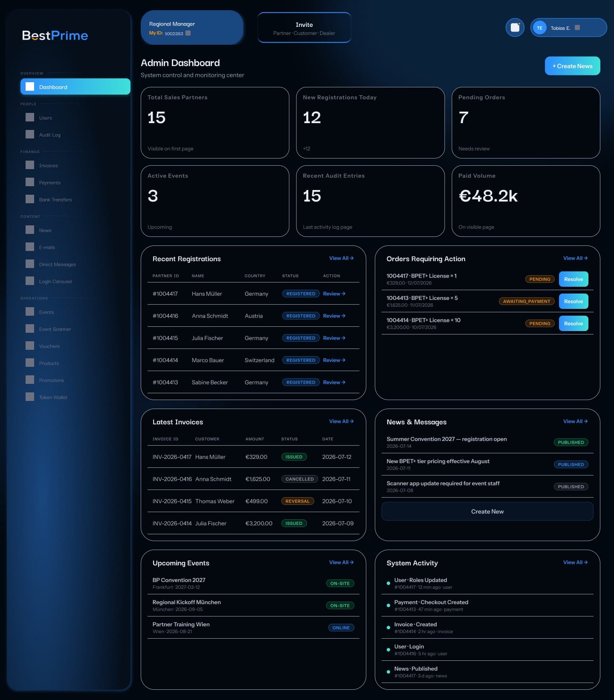
Task: Click the REGISTERED badge for Sabine Becker
Action: pyautogui.click(x=301, y=382)
